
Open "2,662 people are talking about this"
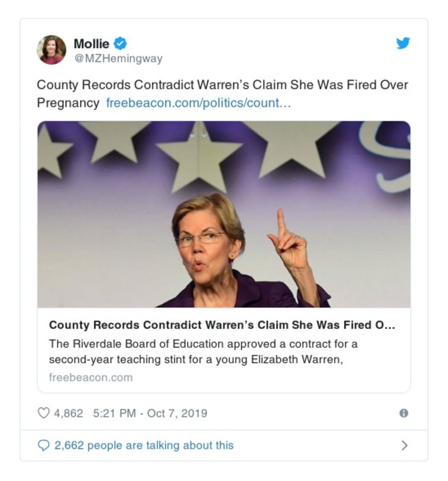pyautogui.click(x=143, y=445)
